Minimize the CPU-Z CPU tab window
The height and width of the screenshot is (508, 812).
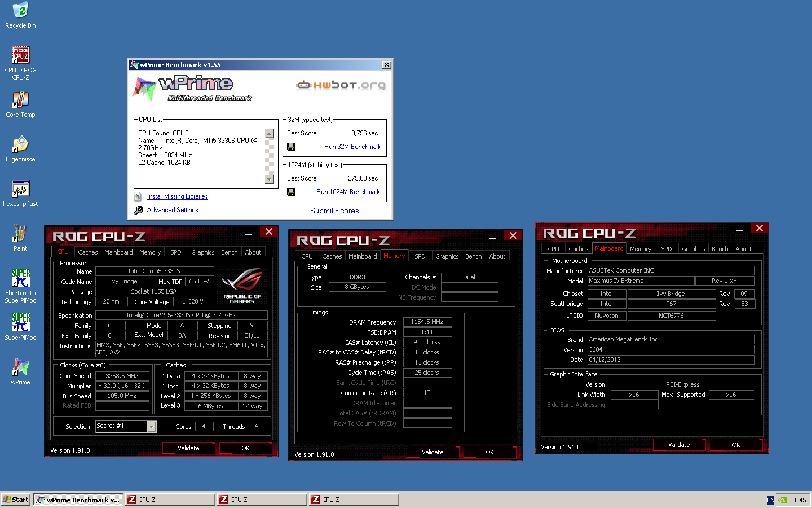[x=249, y=232]
